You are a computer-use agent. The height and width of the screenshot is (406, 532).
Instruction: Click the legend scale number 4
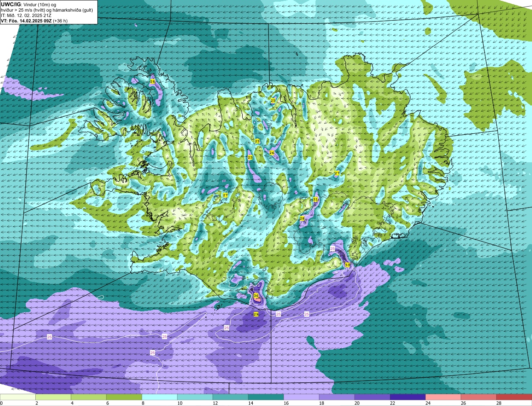(72, 403)
